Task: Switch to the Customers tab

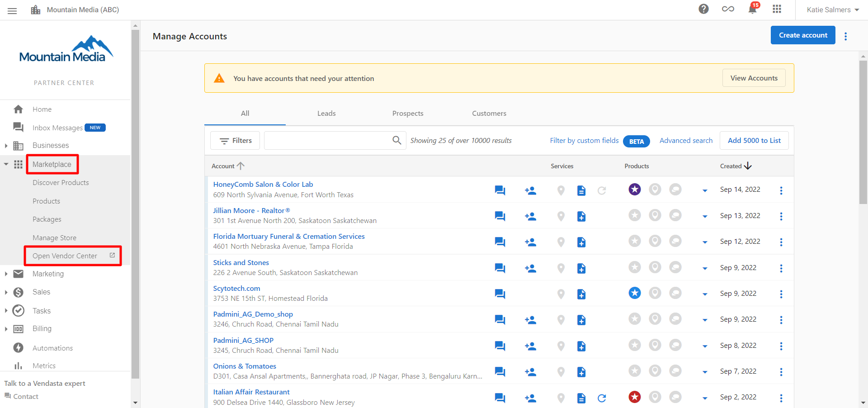Action: click(489, 114)
